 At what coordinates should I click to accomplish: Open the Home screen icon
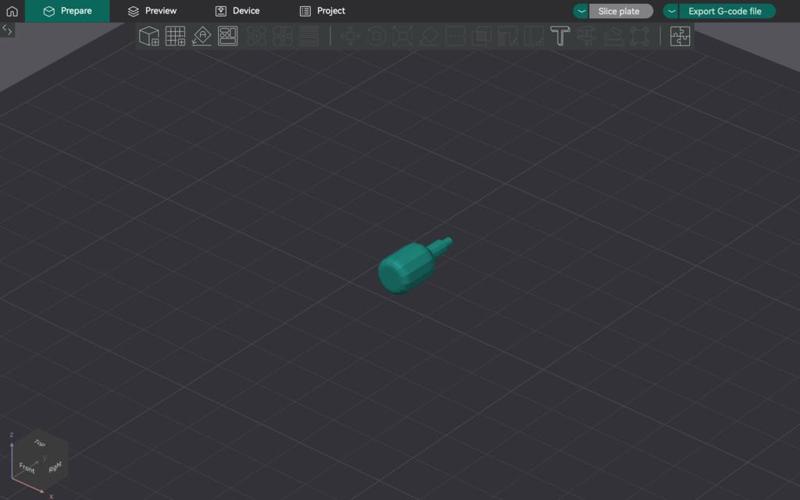[x=12, y=11]
